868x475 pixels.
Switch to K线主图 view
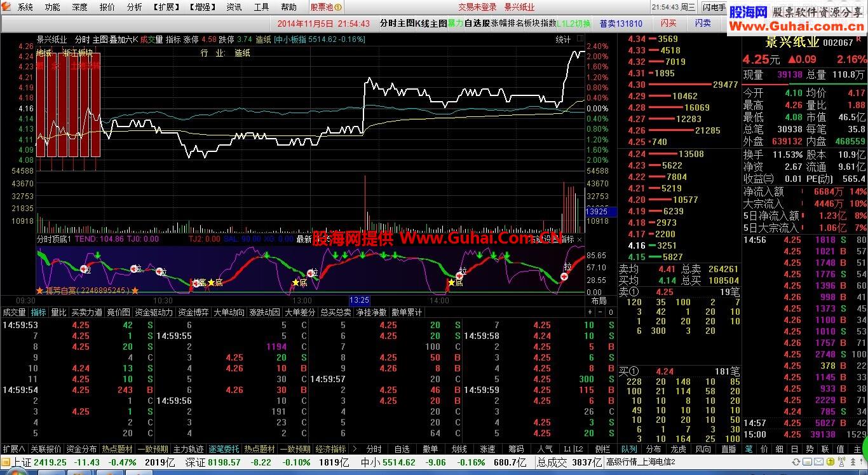pyautogui.click(x=431, y=24)
